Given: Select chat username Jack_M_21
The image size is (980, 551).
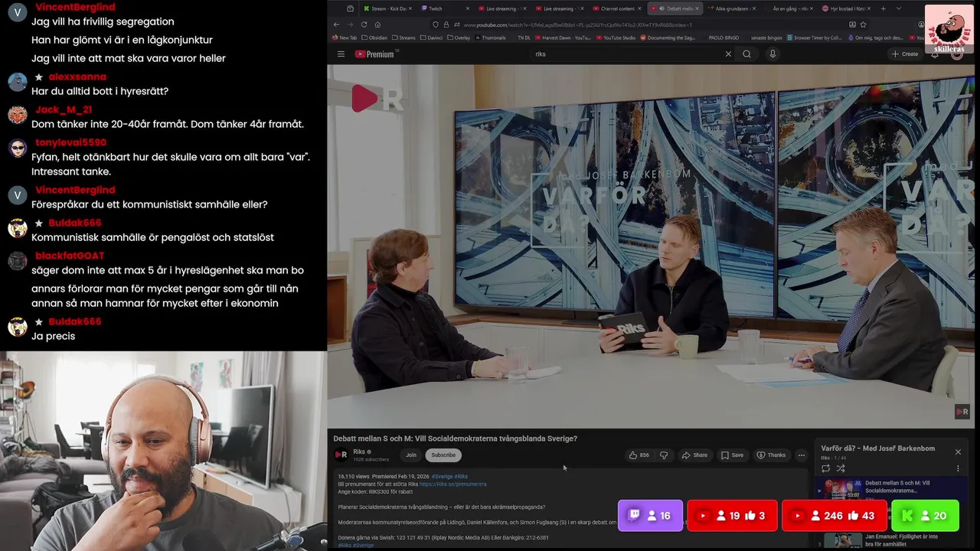Looking at the screenshot, I should (x=64, y=109).
